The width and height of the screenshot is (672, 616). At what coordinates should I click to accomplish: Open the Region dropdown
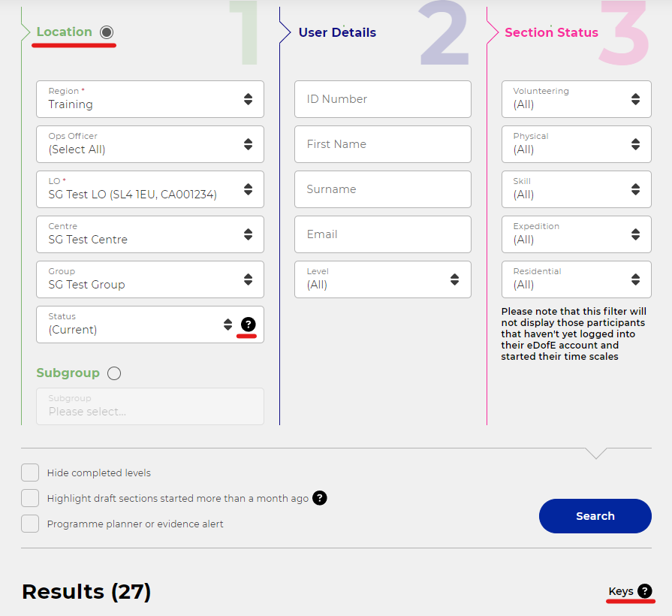[x=150, y=99]
